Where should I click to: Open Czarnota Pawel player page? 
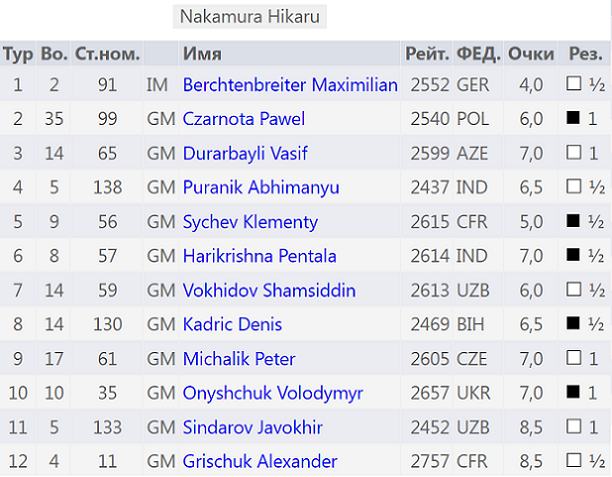pyautogui.click(x=243, y=119)
